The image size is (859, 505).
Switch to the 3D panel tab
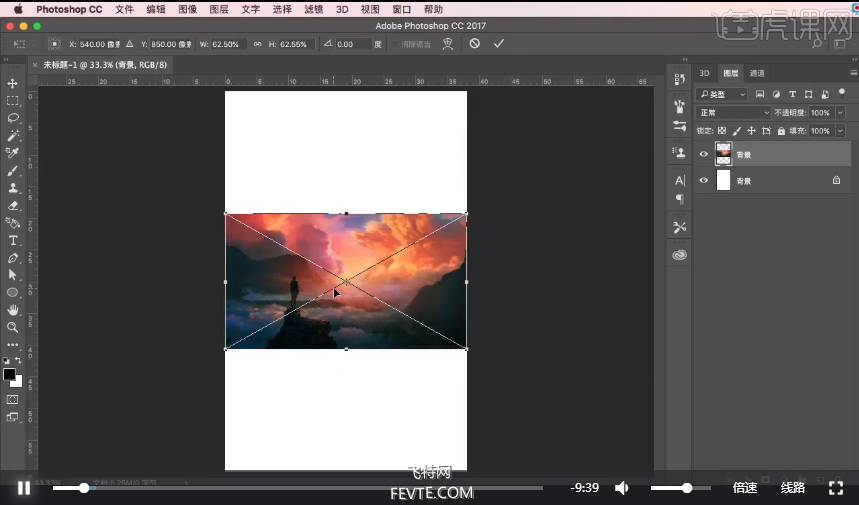705,73
